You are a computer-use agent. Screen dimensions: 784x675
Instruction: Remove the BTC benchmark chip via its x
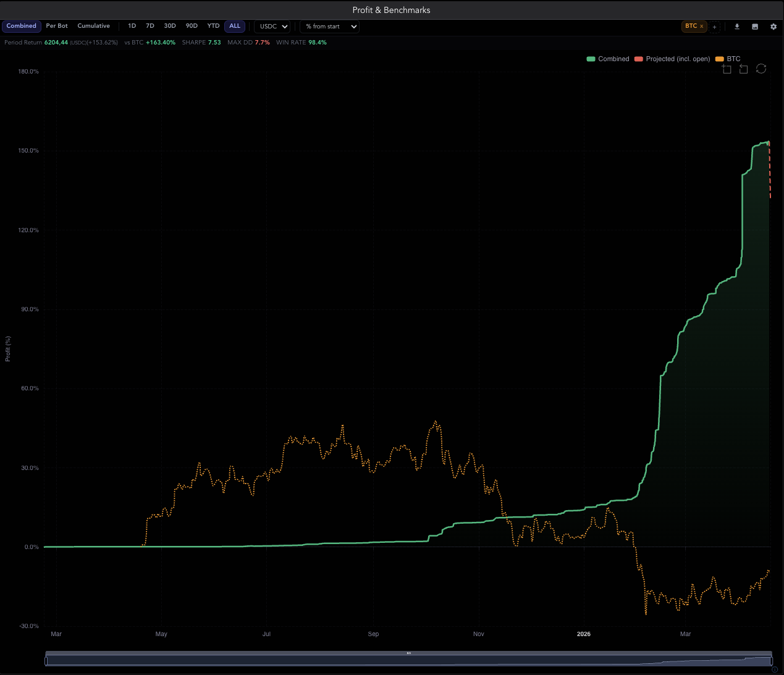coord(701,26)
